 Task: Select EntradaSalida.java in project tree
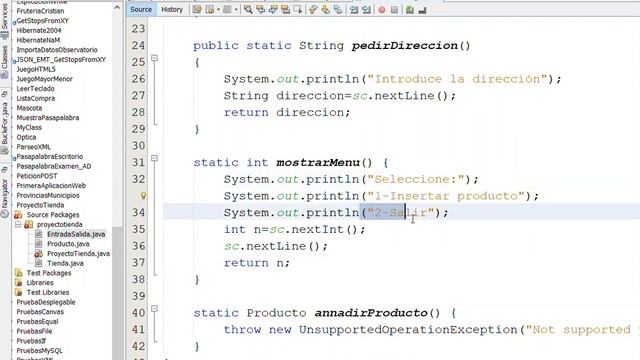point(76,234)
